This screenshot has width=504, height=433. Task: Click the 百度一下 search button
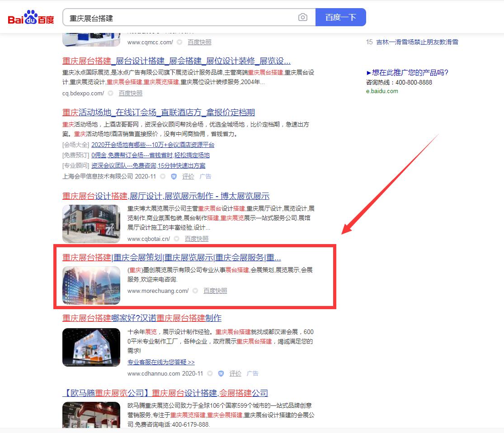click(340, 18)
